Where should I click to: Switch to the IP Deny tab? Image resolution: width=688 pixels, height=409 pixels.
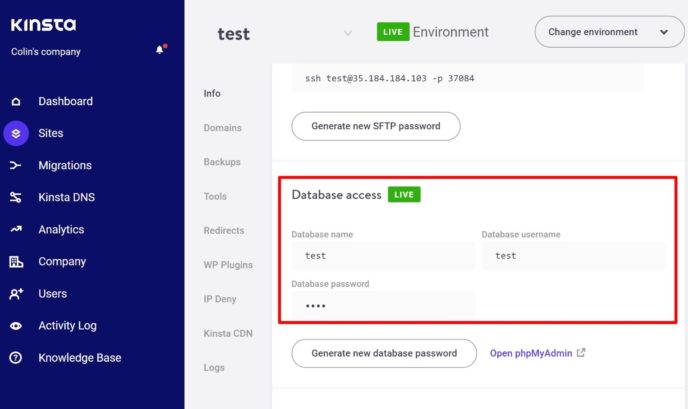tap(220, 299)
